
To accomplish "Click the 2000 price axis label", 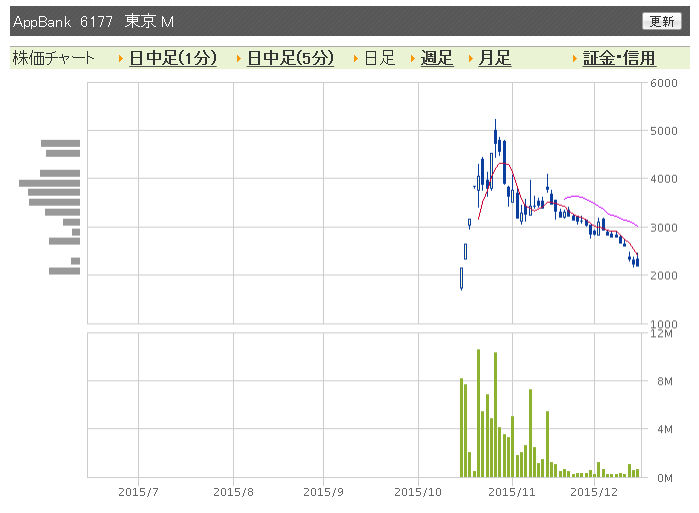I will [x=663, y=275].
